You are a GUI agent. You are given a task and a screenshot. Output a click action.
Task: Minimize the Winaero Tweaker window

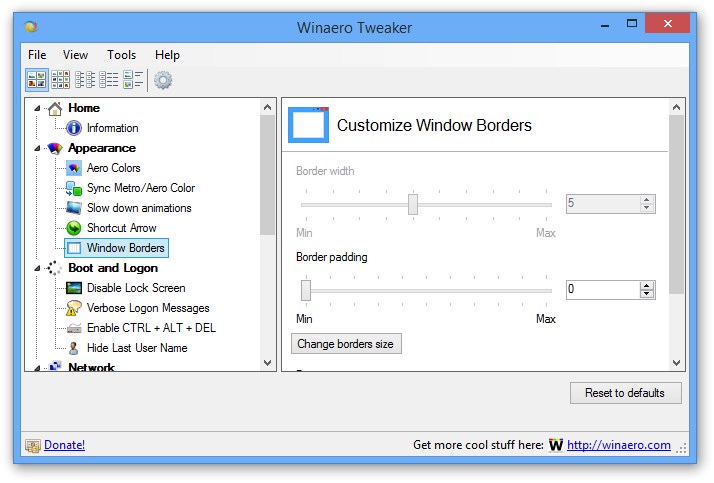(x=605, y=25)
